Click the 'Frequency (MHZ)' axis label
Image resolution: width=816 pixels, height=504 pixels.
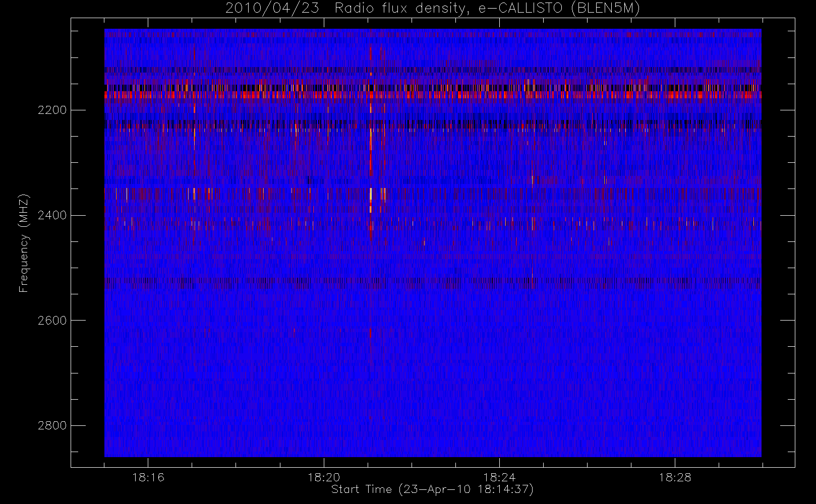click(x=23, y=243)
